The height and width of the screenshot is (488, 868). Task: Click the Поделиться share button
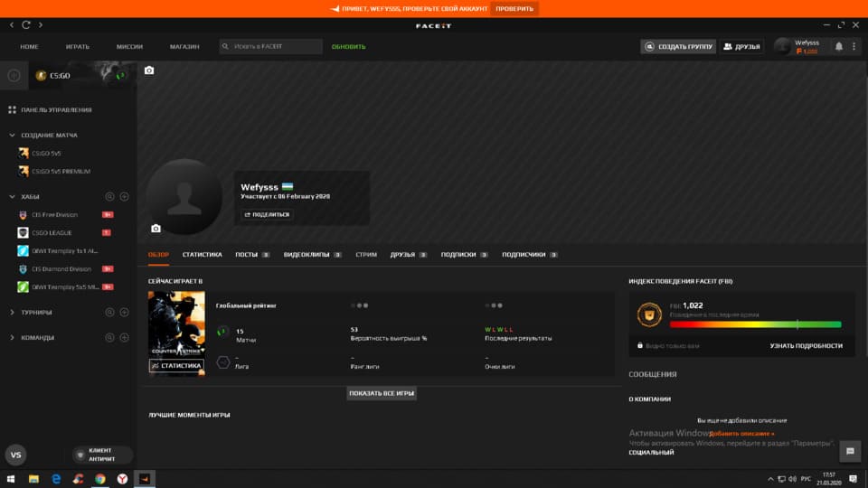(267, 214)
